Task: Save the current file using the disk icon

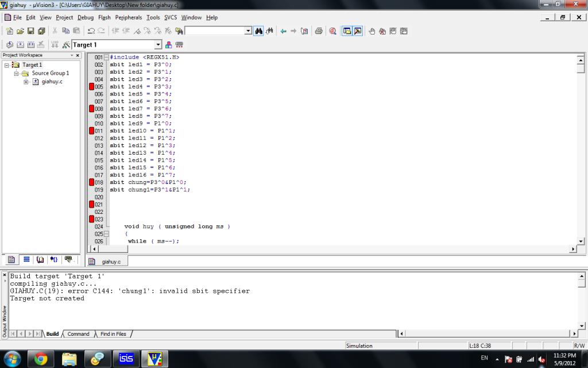Action: [x=31, y=31]
